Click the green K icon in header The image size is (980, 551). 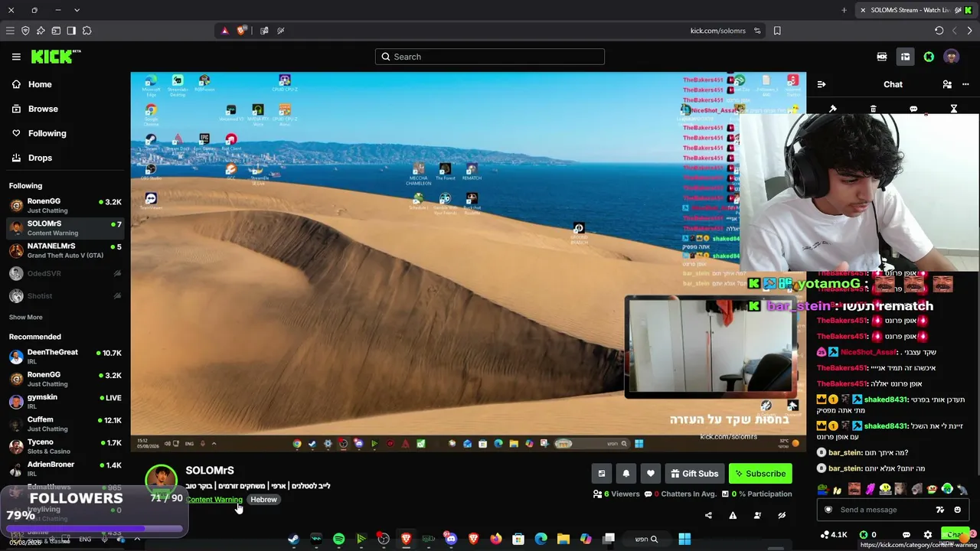[x=929, y=57]
